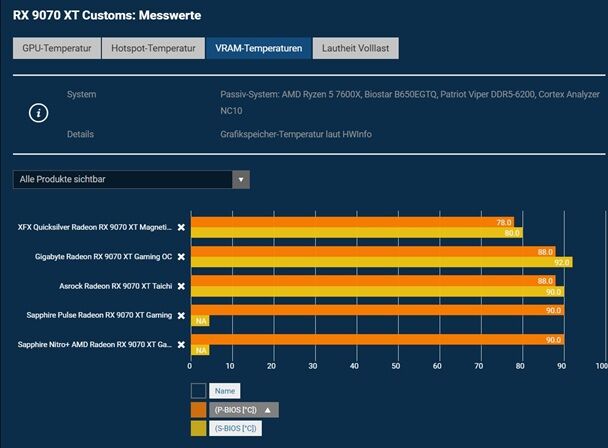Click the System label

(x=81, y=94)
